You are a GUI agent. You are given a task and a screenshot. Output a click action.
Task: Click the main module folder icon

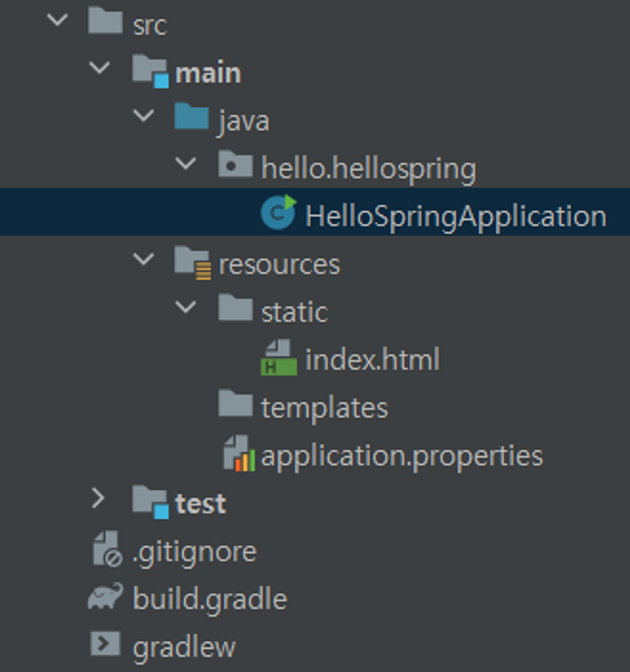150,71
